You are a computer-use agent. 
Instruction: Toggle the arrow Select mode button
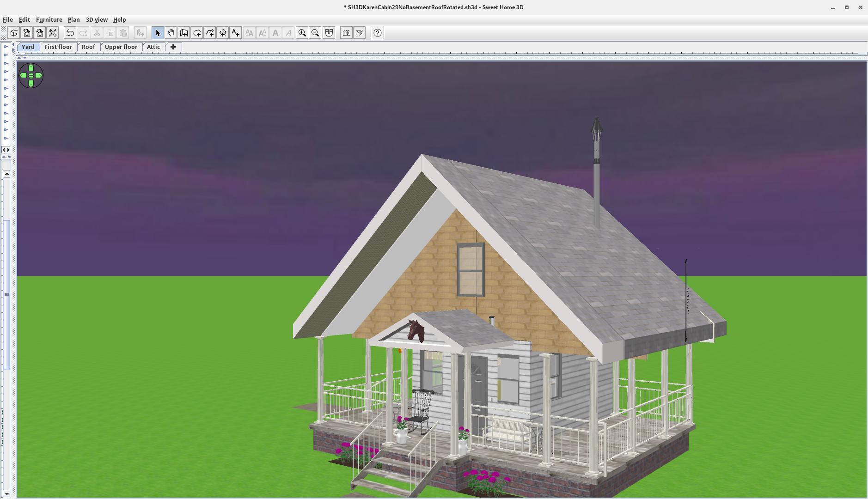click(x=158, y=33)
